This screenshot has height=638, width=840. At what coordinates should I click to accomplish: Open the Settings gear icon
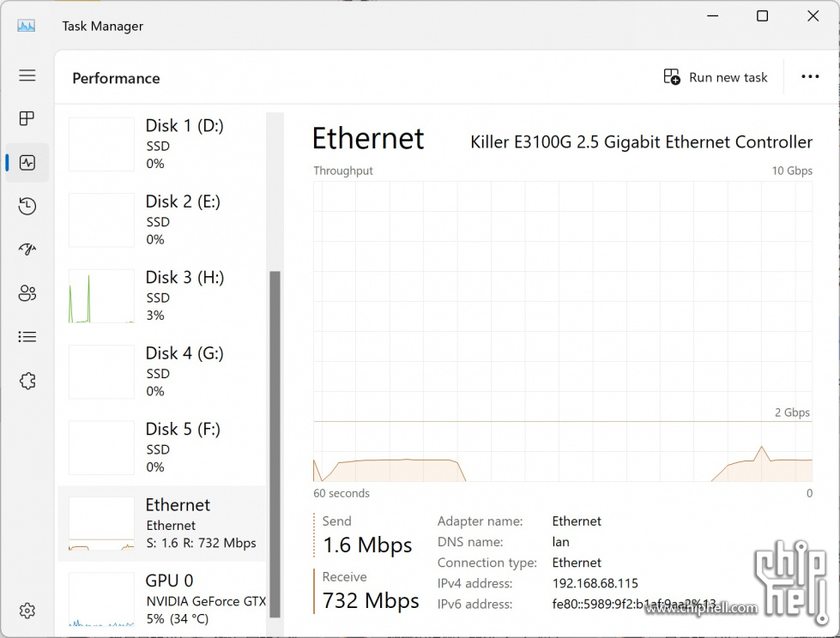point(27,611)
